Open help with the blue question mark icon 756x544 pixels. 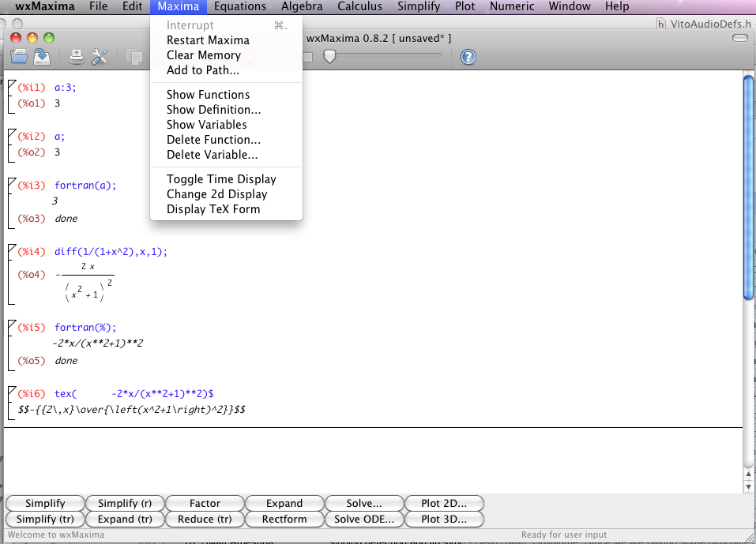coord(468,57)
